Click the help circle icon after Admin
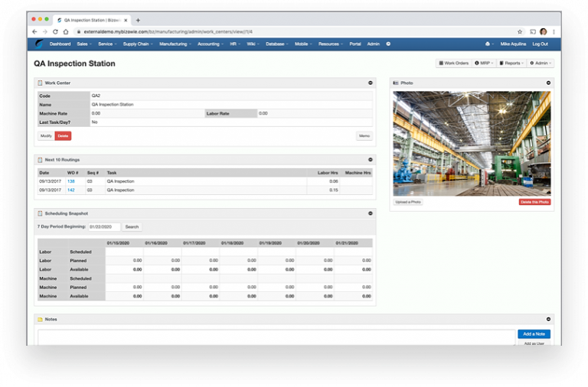The height and width of the screenshot is (387, 588). click(x=388, y=44)
